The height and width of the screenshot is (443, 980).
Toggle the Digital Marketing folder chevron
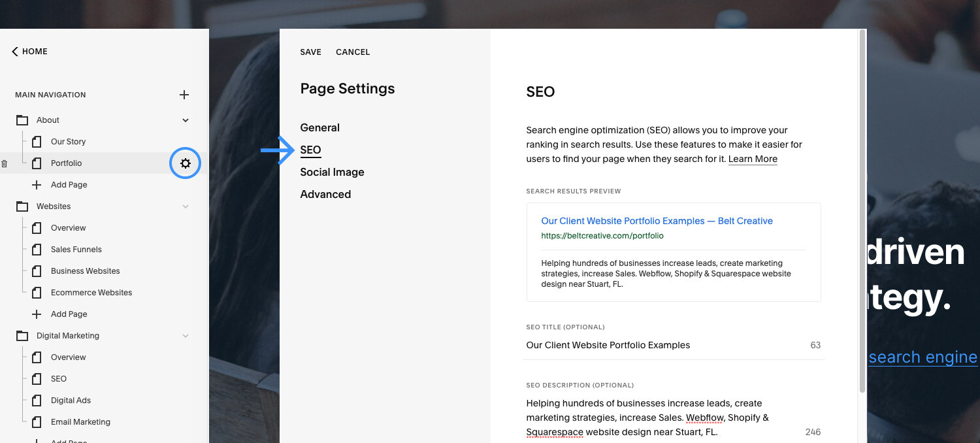(x=186, y=336)
